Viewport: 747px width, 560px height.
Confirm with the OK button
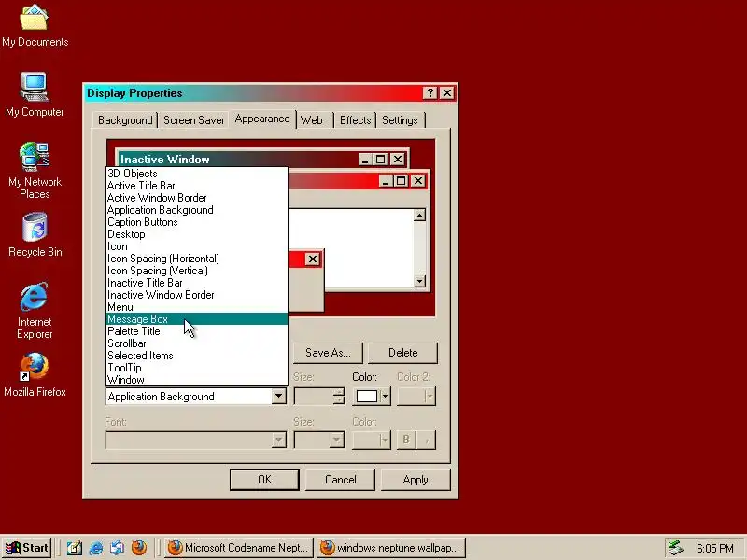click(264, 480)
